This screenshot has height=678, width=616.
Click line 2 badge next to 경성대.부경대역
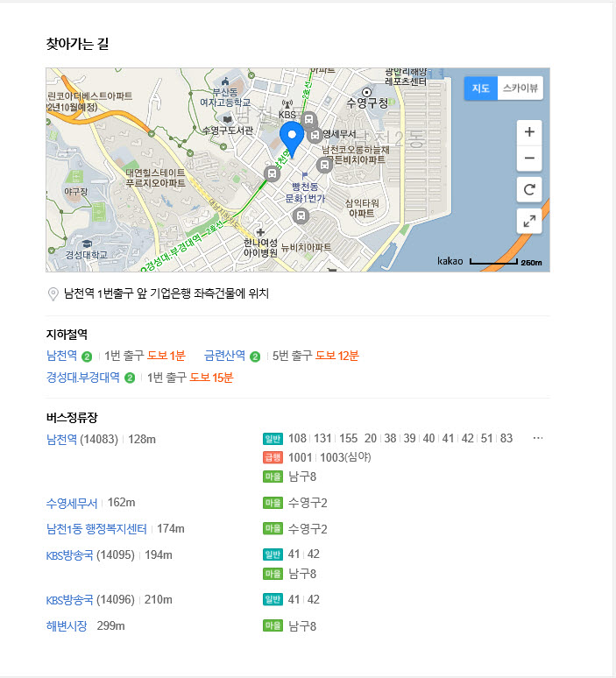tap(130, 378)
